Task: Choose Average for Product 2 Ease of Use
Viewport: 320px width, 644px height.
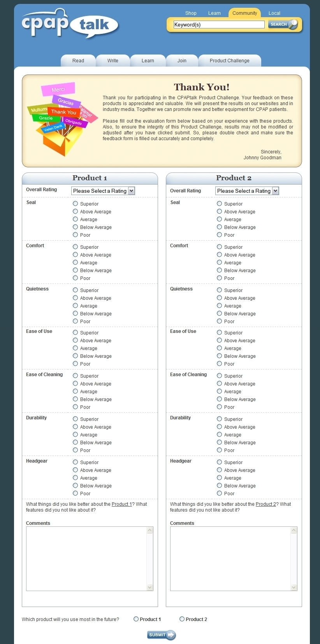Action: pos(220,348)
